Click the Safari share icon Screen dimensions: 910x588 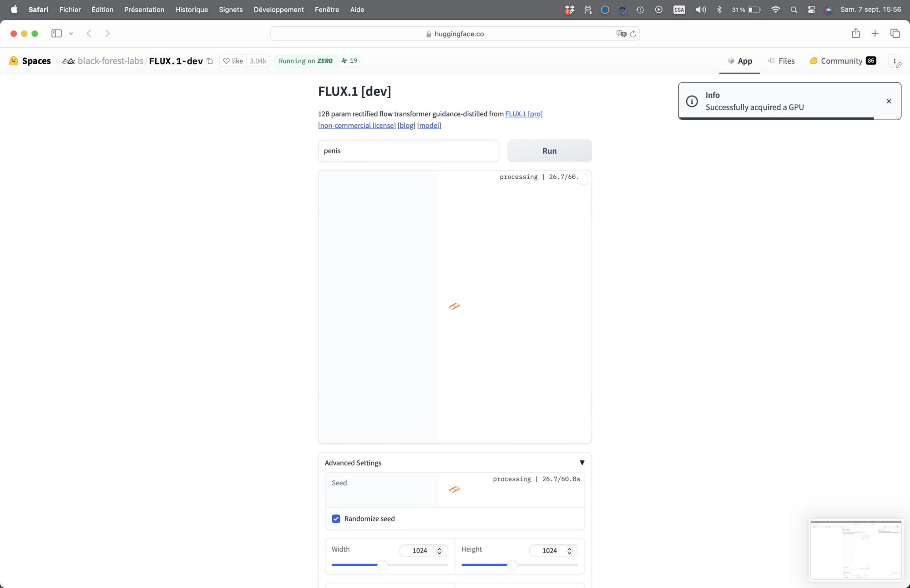pos(855,33)
